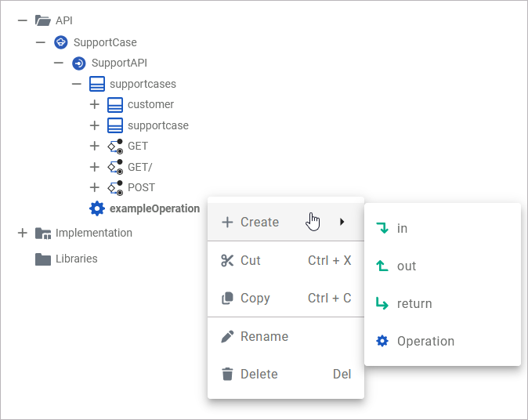Click the GET operation icon
Image resolution: width=528 pixels, height=420 pixels.
coord(115,146)
